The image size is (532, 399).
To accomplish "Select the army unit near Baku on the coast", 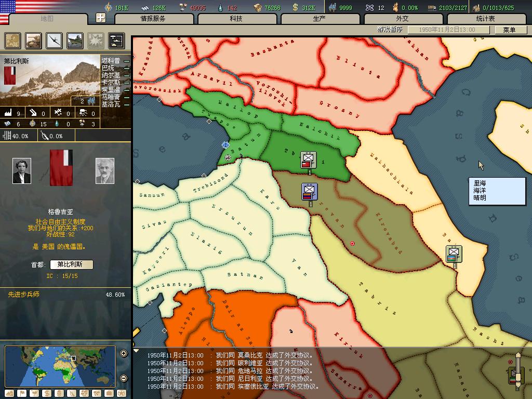I will point(454,254).
